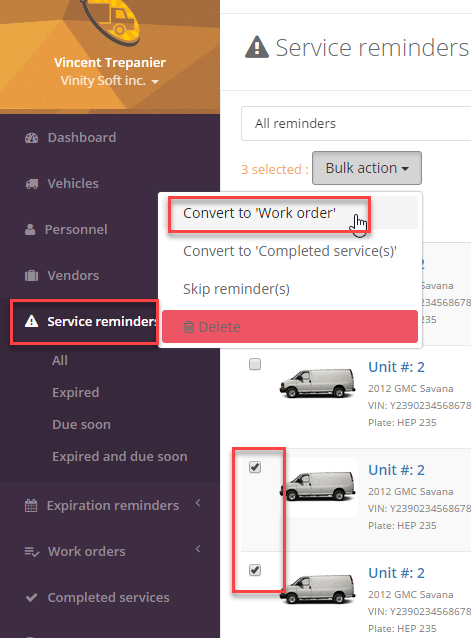Click the Vendors briefcase icon
471x638 pixels.
click(31, 276)
